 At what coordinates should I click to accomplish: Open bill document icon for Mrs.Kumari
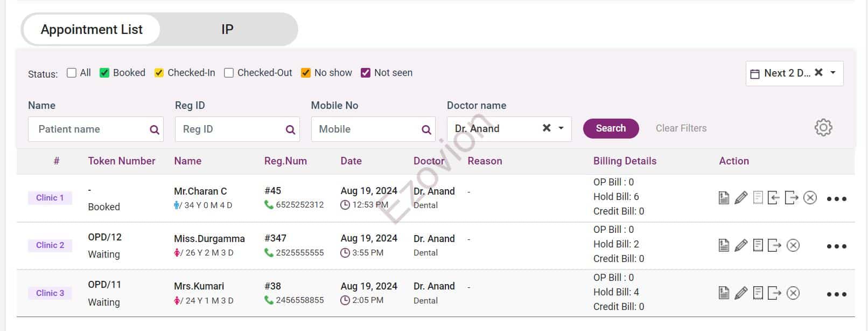point(724,293)
